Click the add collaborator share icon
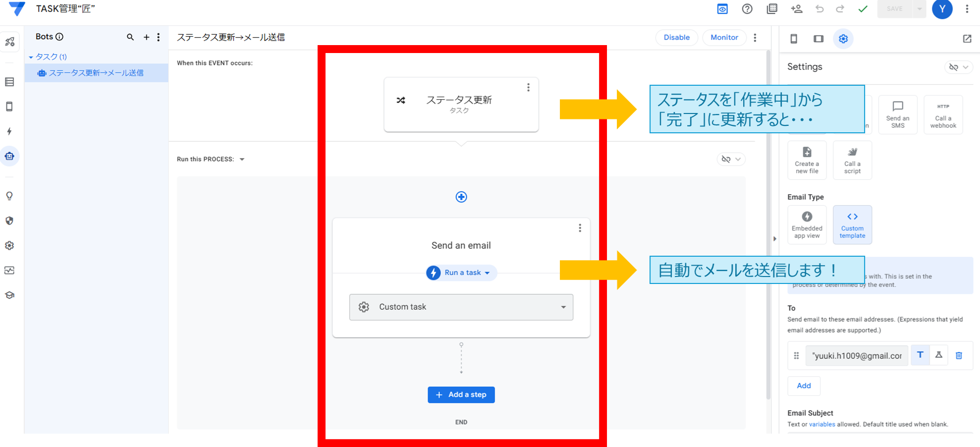The height and width of the screenshot is (447, 980). [x=797, y=9]
